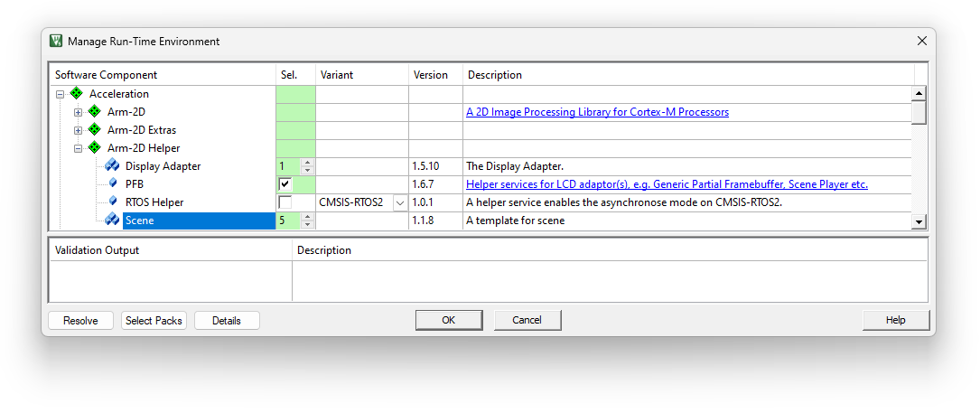Click the Scene component icon
The image size is (980, 413).
coord(112,221)
